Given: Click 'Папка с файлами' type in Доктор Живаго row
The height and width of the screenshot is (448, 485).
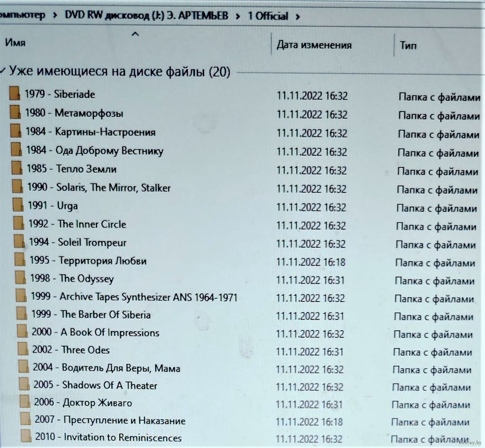Looking at the screenshot, I should coord(431,405).
